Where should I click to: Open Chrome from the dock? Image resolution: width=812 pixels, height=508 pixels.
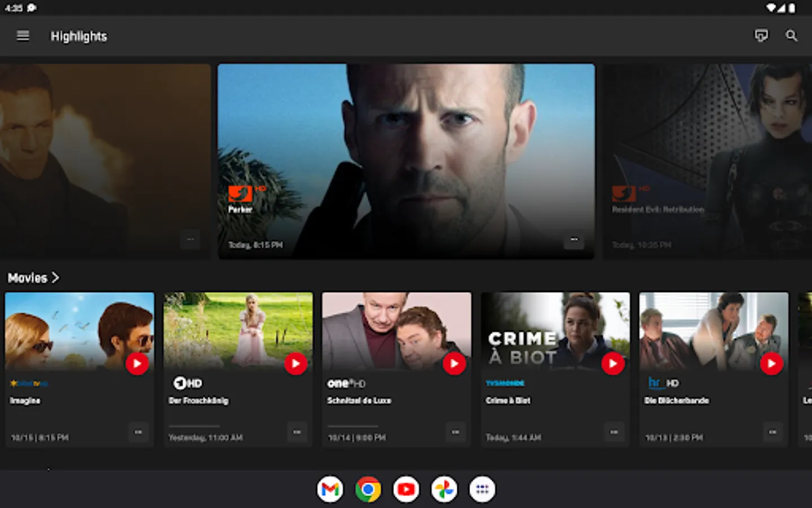[368, 489]
